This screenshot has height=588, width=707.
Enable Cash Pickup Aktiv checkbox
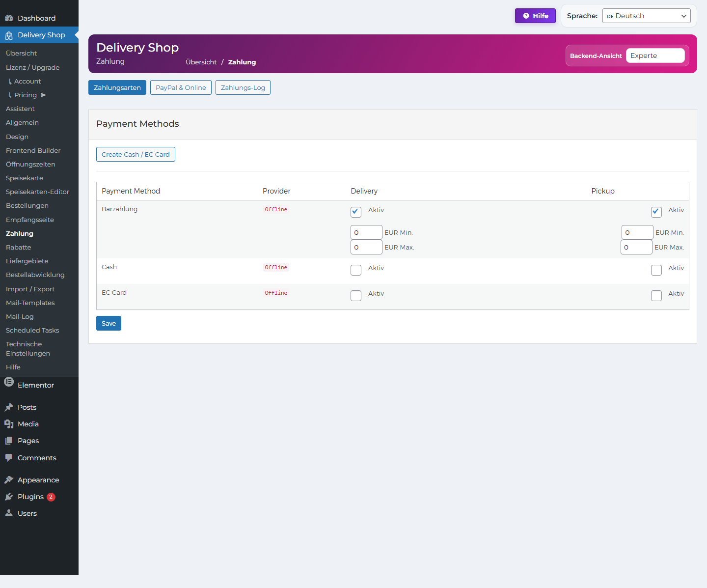(x=656, y=270)
